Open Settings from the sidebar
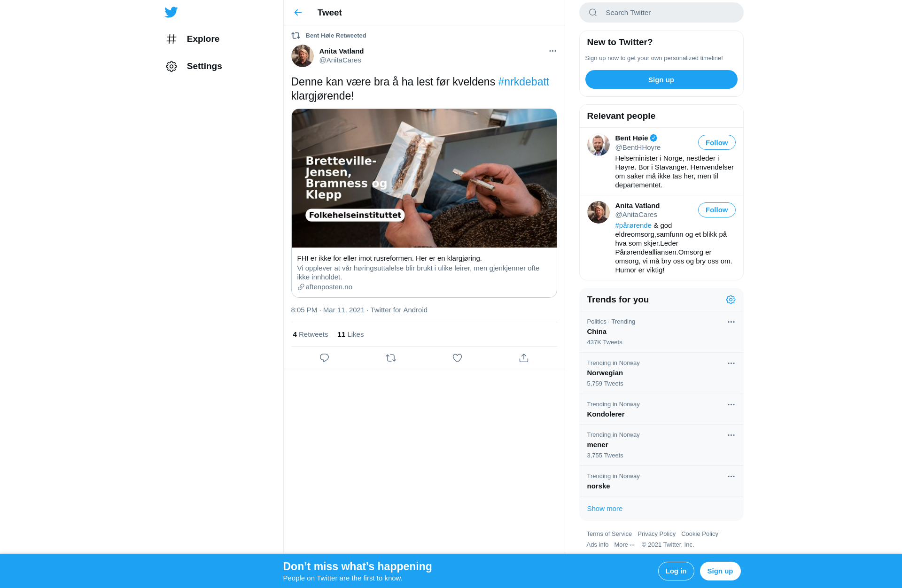The image size is (902, 588). [194, 66]
